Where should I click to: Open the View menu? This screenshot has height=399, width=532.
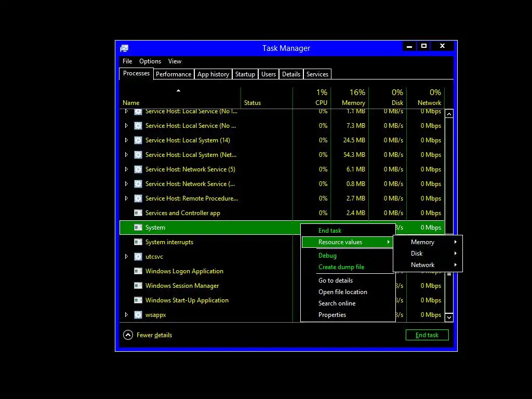(175, 61)
